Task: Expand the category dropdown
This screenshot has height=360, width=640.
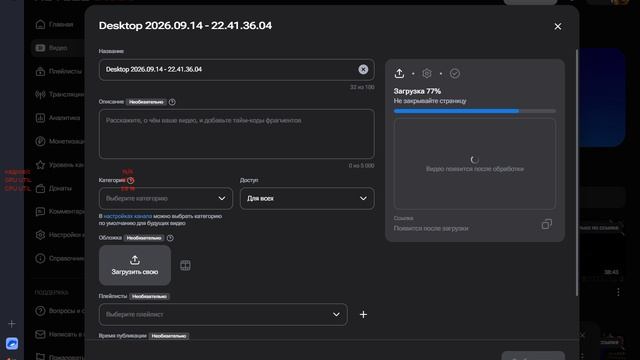Action: pyautogui.click(x=166, y=198)
